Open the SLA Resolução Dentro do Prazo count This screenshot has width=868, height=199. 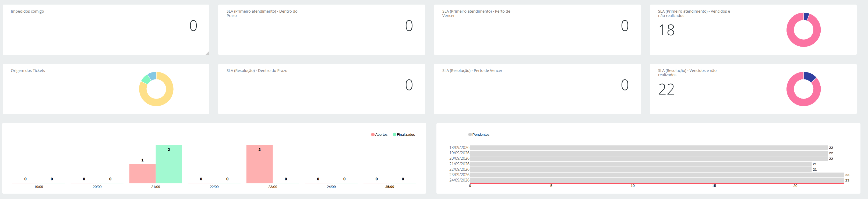(x=409, y=85)
